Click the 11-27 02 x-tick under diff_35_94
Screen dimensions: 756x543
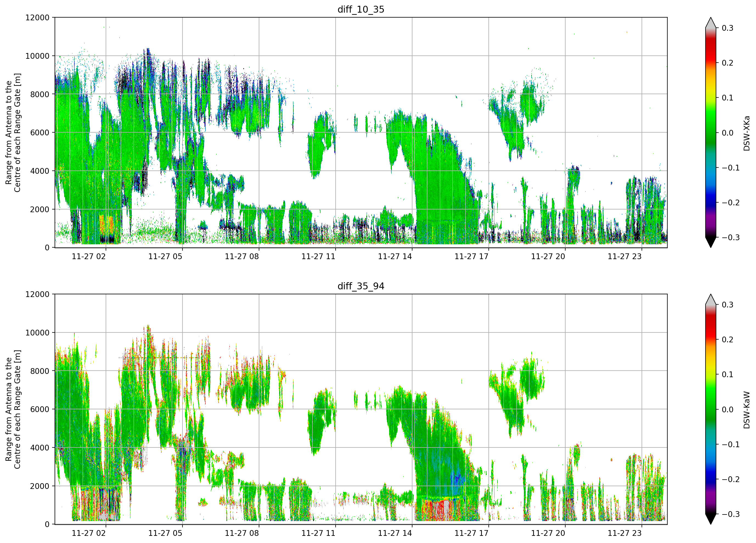pyautogui.click(x=89, y=533)
